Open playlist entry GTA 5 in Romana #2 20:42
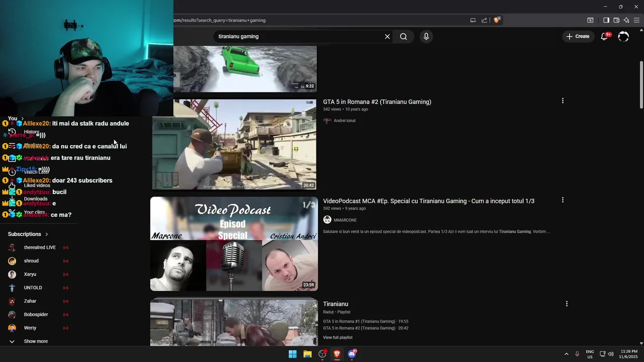Viewport: 644px width, 362px height. pyautogui.click(x=366, y=328)
